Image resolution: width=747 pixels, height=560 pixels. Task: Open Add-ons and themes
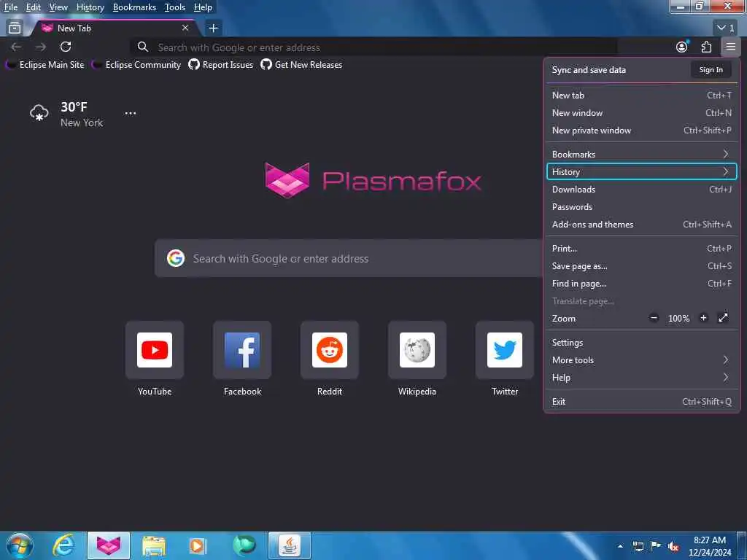tap(642, 225)
